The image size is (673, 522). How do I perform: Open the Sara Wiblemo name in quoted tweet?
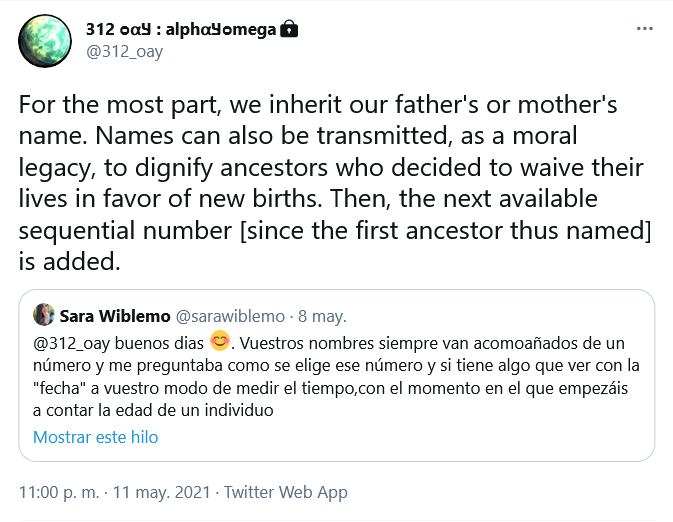coord(115,316)
